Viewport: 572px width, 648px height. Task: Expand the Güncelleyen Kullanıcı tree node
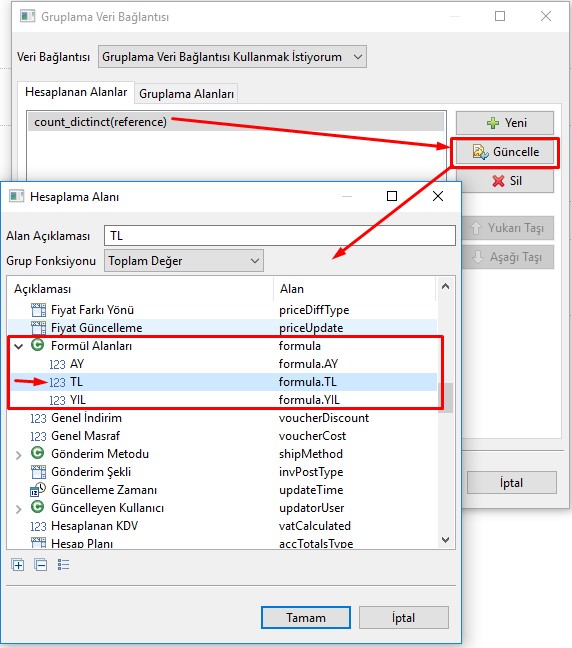19,509
